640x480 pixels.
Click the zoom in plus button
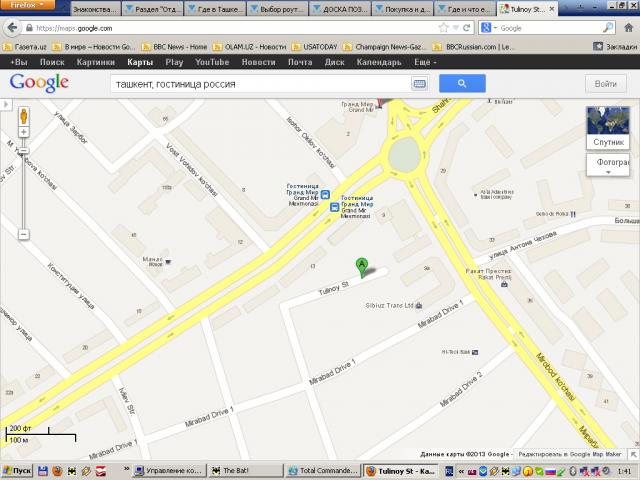(23, 145)
